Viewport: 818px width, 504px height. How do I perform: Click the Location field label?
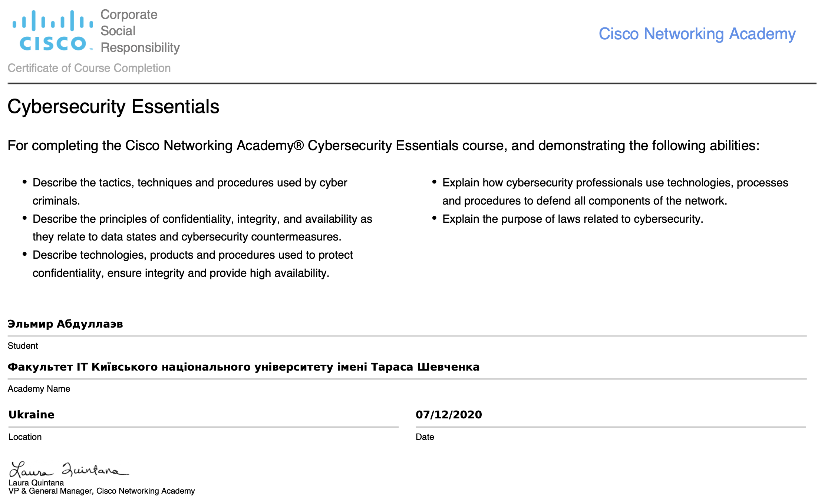click(25, 437)
